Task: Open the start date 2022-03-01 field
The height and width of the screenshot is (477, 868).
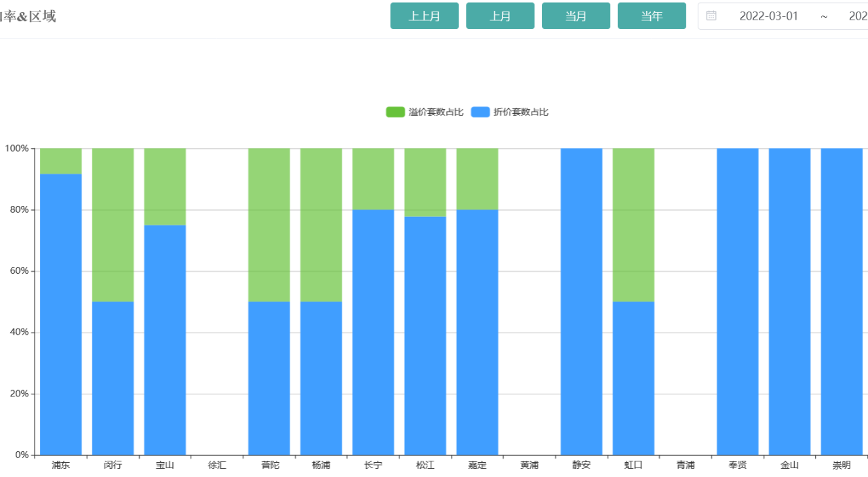Action: click(x=768, y=16)
